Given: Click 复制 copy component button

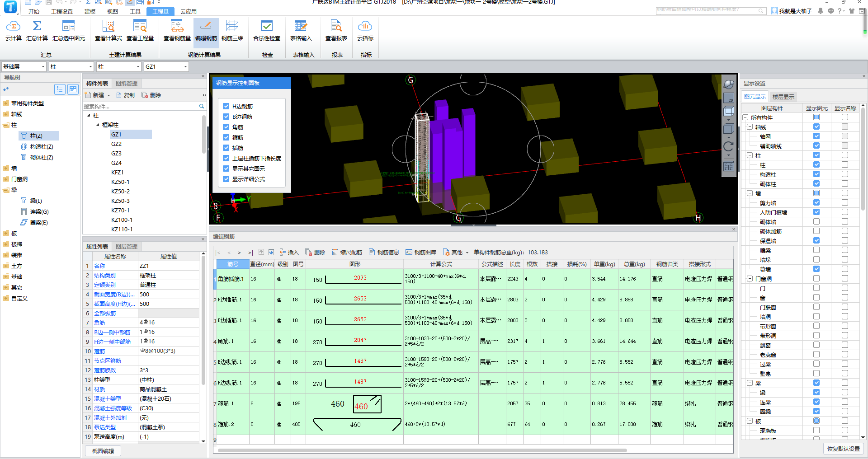Looking at the screenshot, I should (126, 95).
